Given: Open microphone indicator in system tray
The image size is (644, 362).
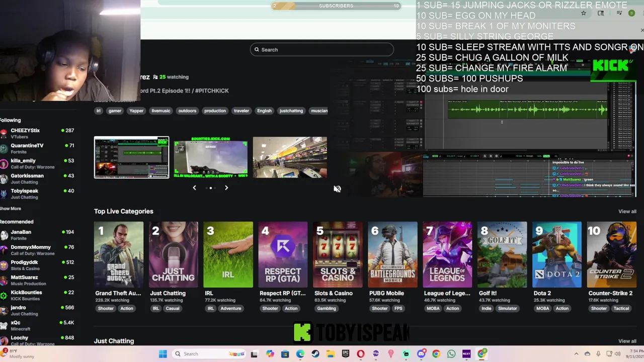Looking at the screenshot, I should point(598,354).
